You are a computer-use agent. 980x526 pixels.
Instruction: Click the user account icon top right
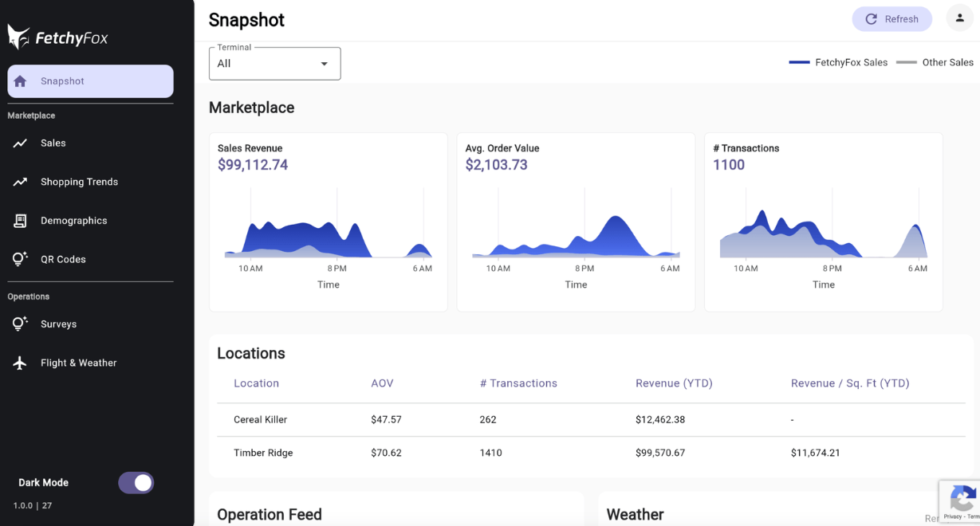click(x=959, y=18)
